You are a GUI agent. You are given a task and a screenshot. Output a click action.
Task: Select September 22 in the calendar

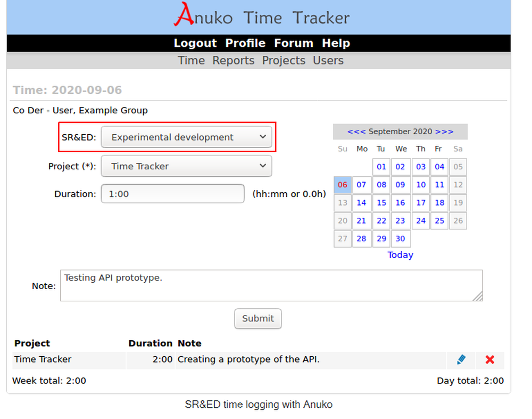tap(381, 221)
